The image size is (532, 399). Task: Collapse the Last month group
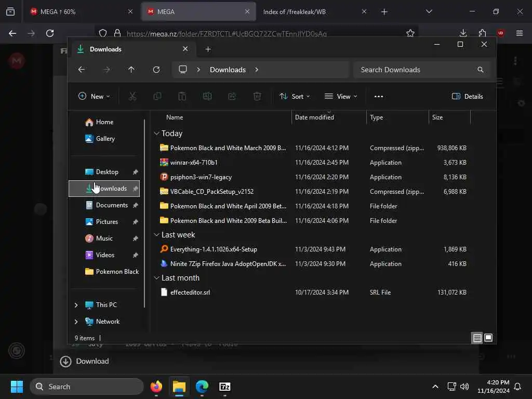coord(156,278)
